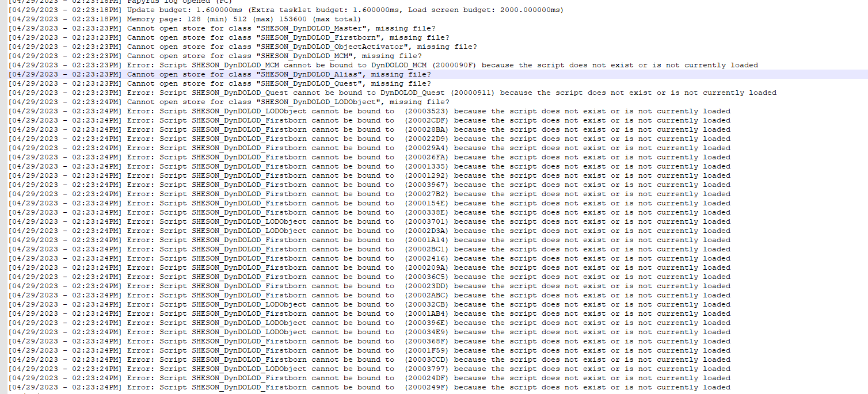This screenshot has height=394, width=868.
Task: Click the LODObject error line (20003701)
Action: point(370,221)
